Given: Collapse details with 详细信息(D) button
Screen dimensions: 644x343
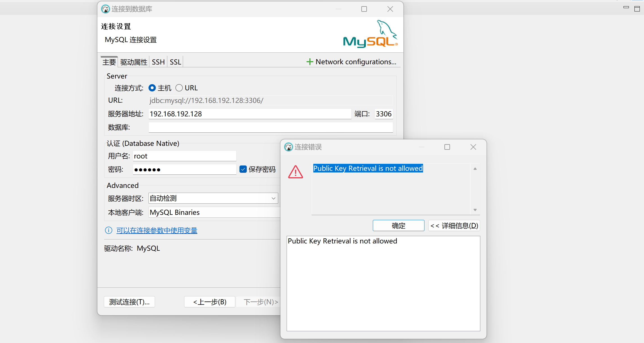Looking at the screenshot, I should (454, 226).
